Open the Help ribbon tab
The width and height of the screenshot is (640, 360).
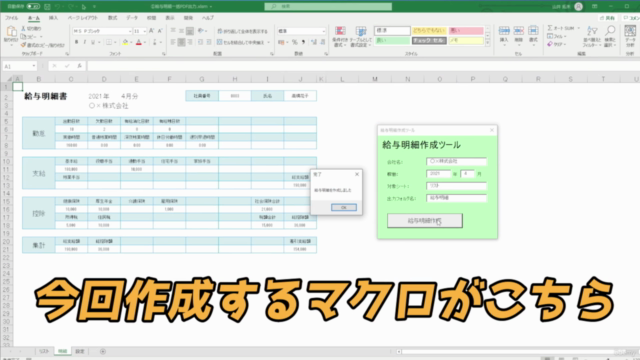[x=208, y=18]
